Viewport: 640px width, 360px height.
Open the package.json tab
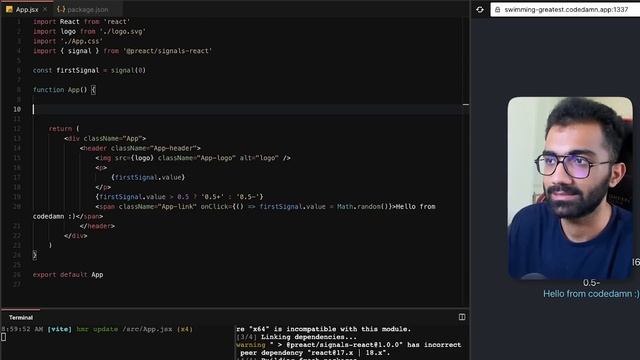(x=83, y=9)
